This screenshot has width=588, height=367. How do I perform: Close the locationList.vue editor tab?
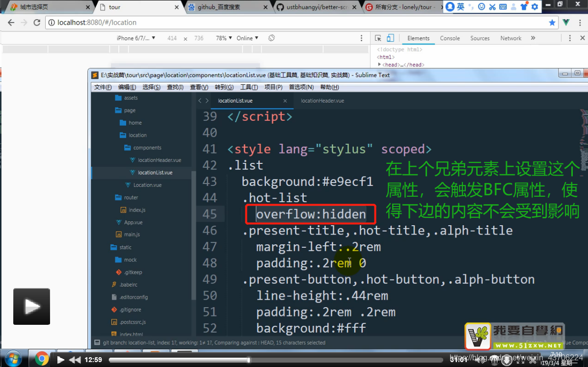285,101
